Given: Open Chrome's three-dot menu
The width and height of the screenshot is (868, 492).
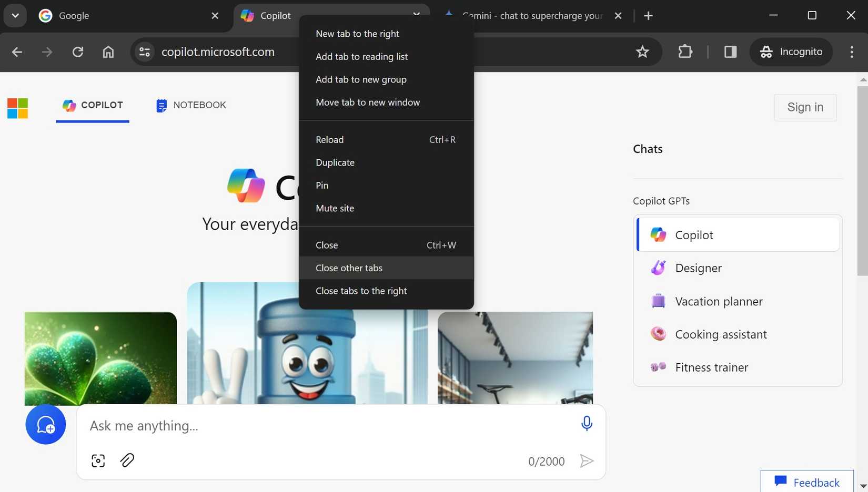Looking at the screenshot, I should point(852,52).
